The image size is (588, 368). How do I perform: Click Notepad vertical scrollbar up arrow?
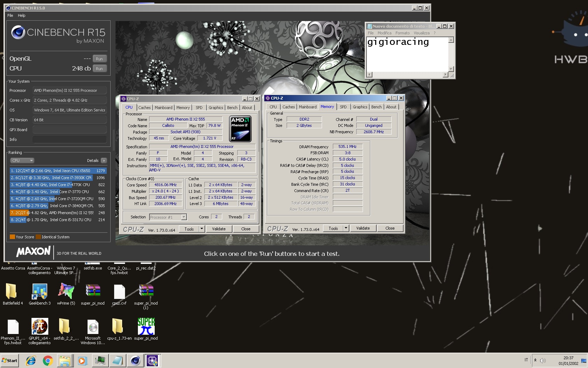(451, 40)
